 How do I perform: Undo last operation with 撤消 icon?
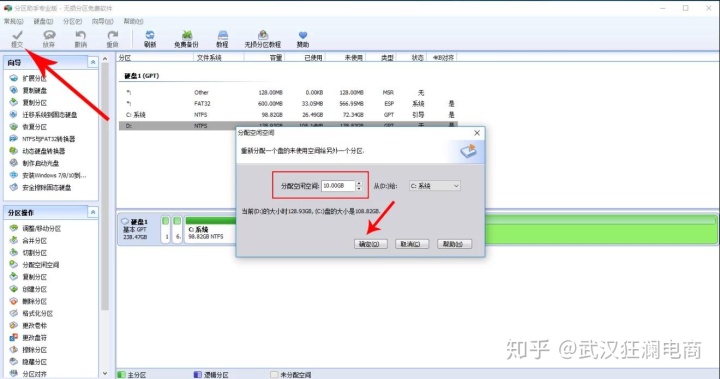point(81,39)
